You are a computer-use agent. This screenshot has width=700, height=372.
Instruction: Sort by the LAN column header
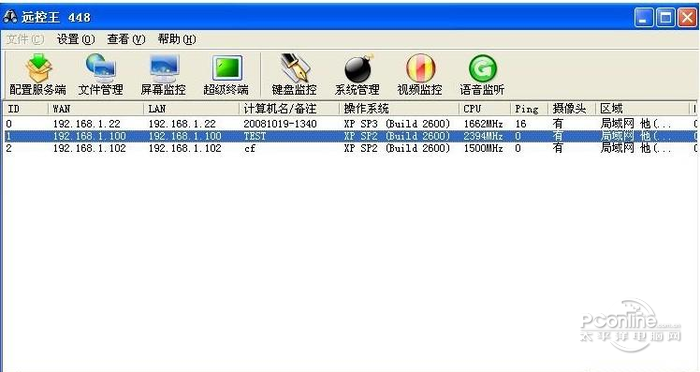191,109
